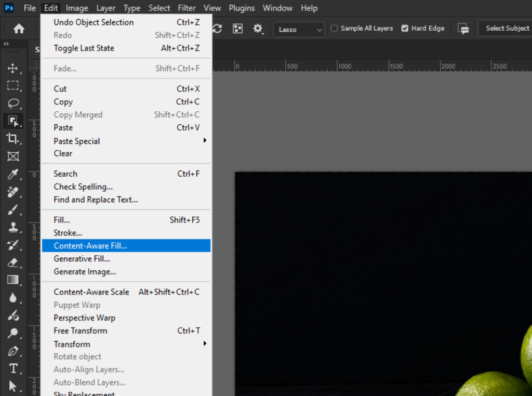This screenshot has height=396, width=532.
Task: Choose Generative Fill... menu item
Action: pos(126,259)
